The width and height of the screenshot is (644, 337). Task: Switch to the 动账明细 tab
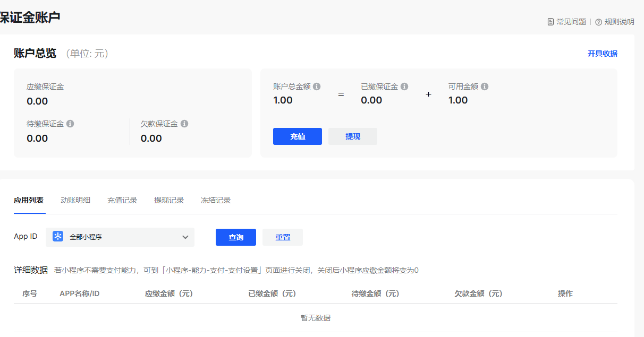pos(75,200)
